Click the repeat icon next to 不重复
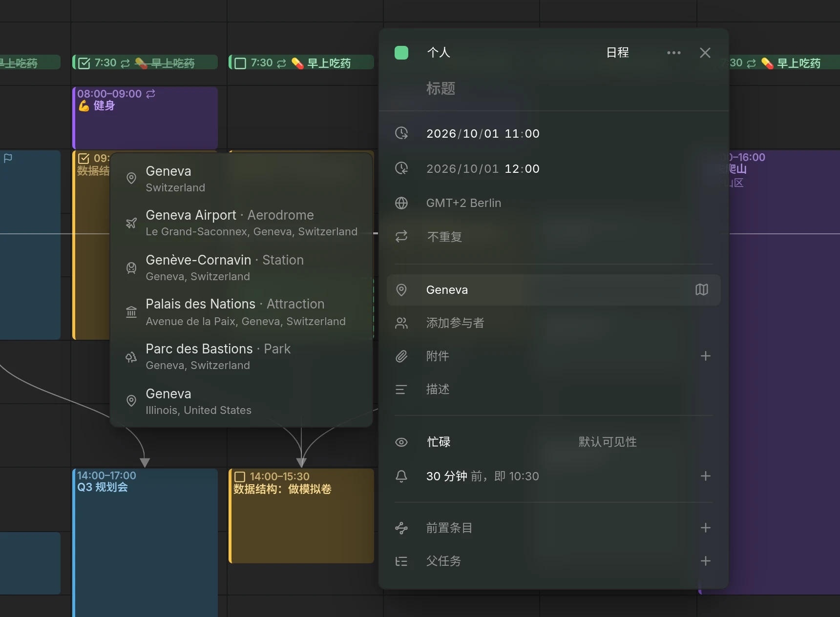The width and height of the screenshot is (840, 617). pyautogui.click(x=401, y=237)
